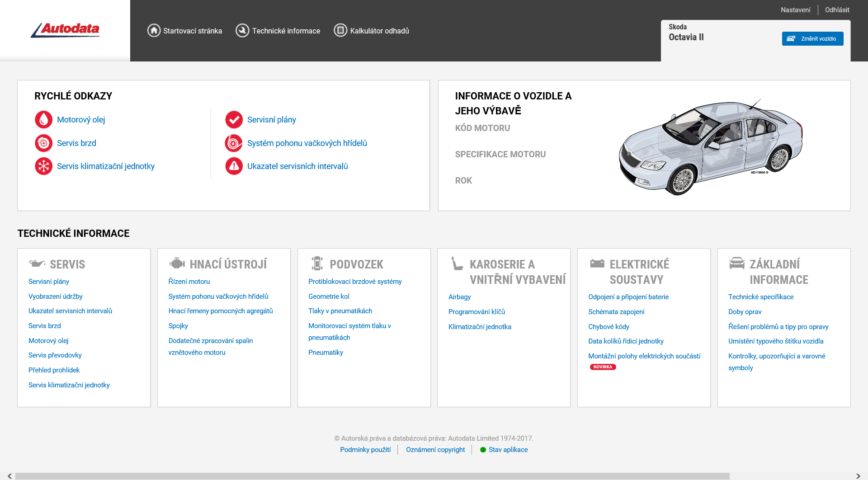Check Stav aplikace status link
This screenshot has width=868, height=480.
508,450
